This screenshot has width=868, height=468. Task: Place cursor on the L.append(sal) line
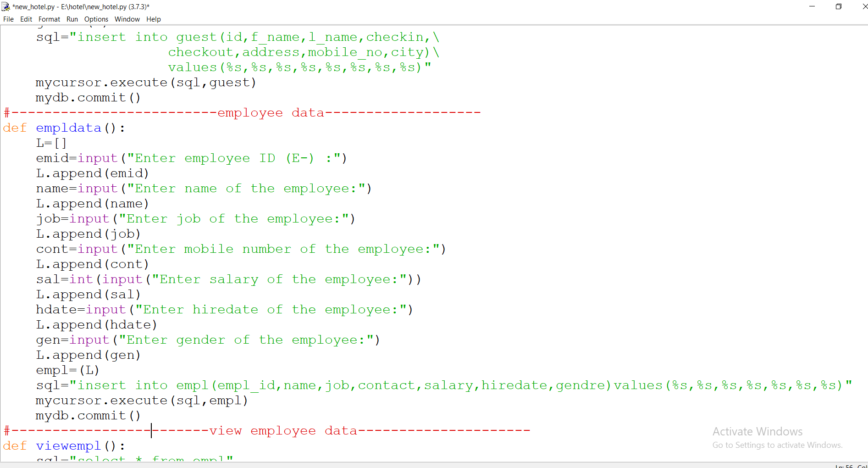point(87,294)
